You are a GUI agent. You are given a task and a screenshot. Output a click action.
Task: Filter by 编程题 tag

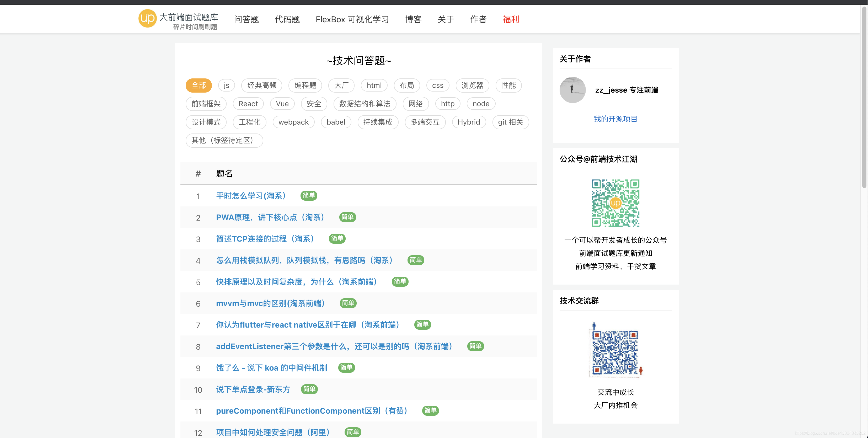(305, 86)
